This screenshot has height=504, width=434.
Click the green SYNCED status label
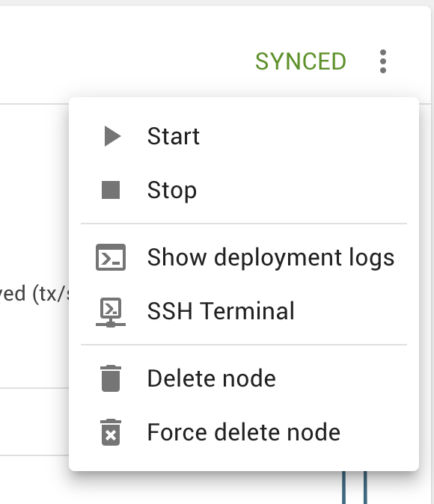pyautogui.click(x=301, y=61)
